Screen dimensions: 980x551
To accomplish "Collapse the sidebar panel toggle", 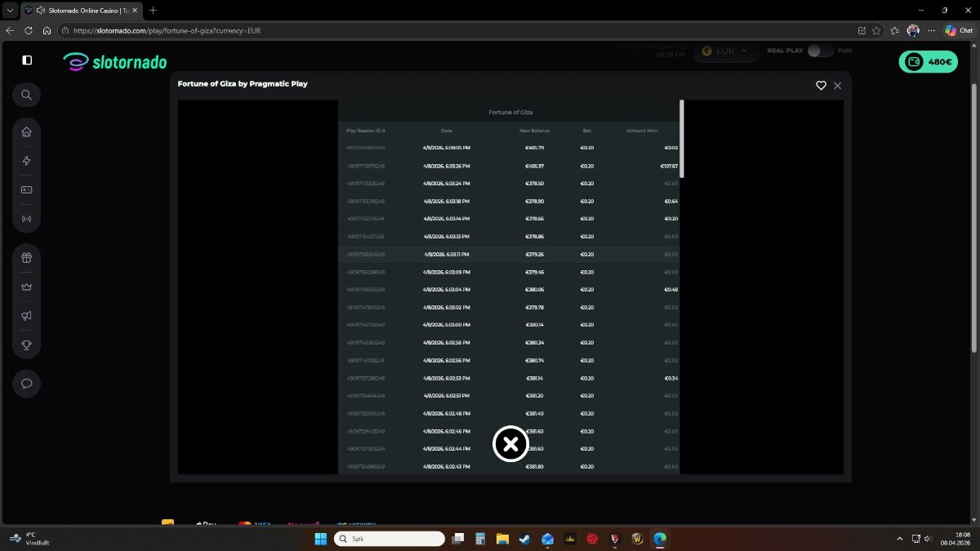I will pyautogui.click(x=27, y=60).
